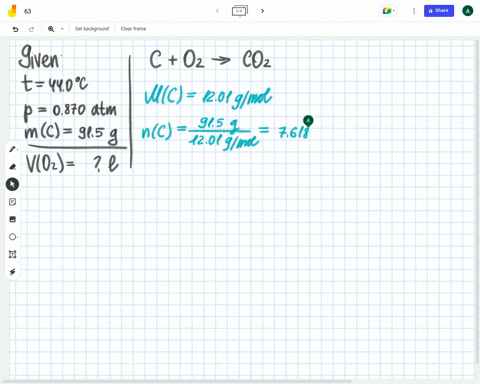The image size is (480, 384).
Task: Click the horizontal scrollbar at bottom
Action: [177, 381]
